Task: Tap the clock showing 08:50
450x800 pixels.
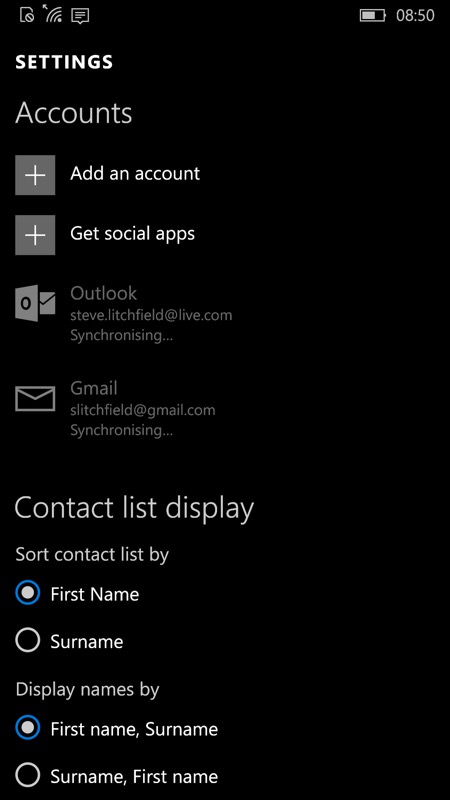Action: click(415, 15)
